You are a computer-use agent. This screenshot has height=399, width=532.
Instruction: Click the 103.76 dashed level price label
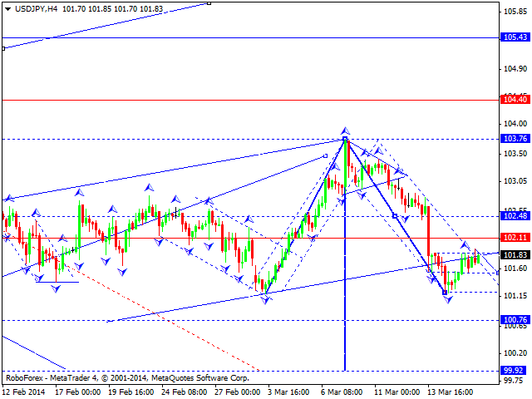(x=515, y=139)
